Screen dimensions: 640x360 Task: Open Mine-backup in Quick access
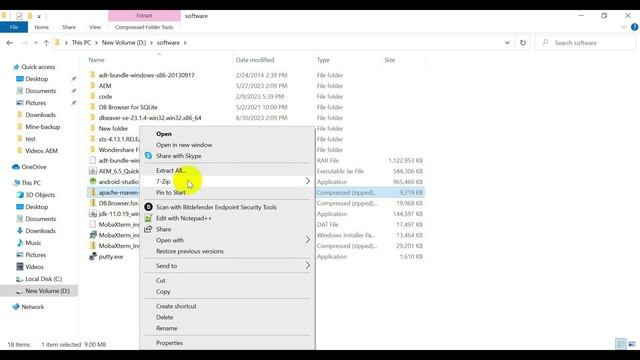point(42,127)
